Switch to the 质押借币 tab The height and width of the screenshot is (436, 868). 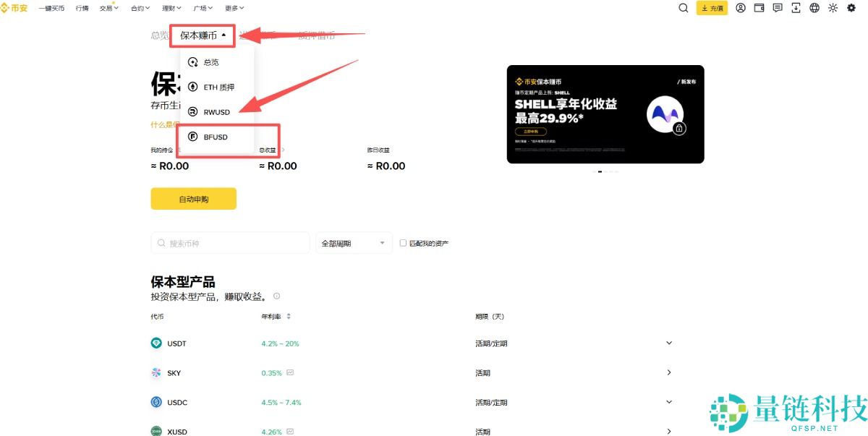[315, 35]
